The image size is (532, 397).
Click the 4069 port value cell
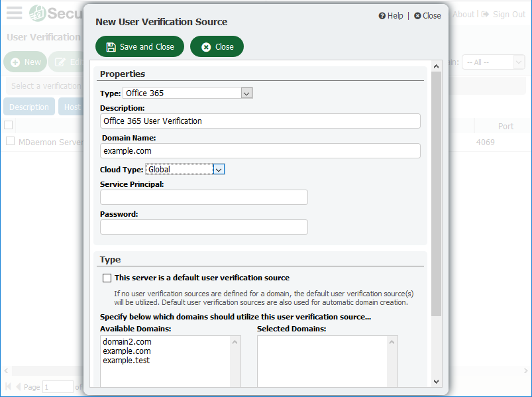[485, 142]
